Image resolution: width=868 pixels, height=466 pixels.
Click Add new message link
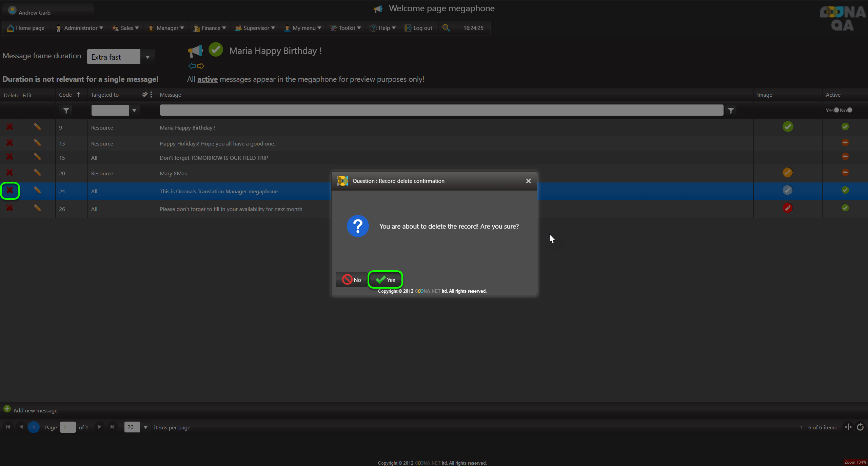35,410
